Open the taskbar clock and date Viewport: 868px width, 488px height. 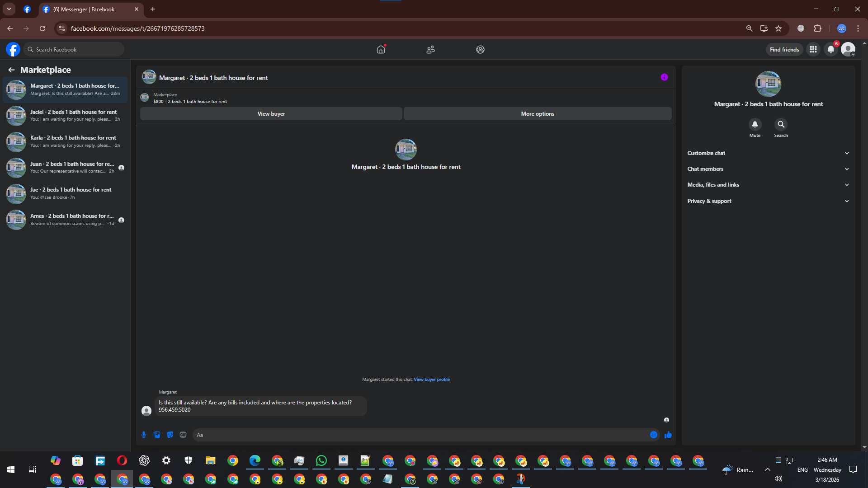[827, 469]
